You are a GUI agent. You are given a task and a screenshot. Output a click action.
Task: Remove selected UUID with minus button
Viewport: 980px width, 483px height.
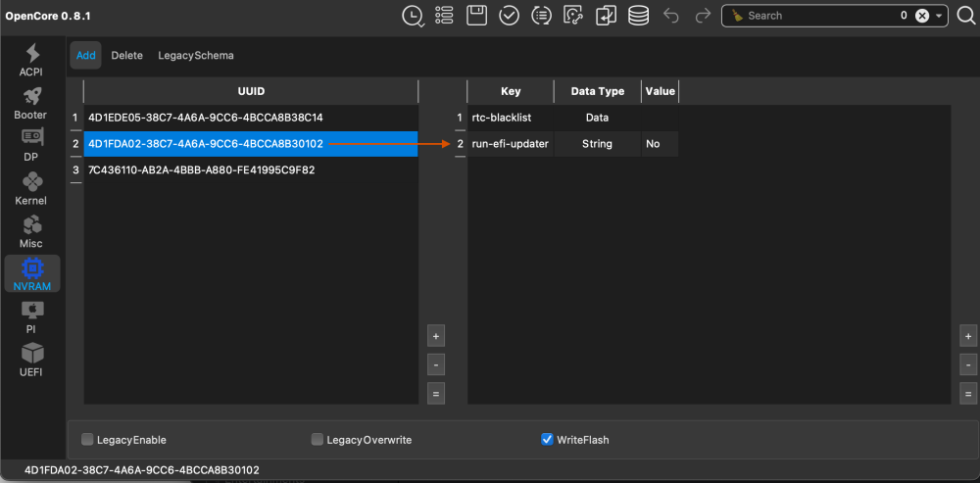tap(436, 364)
